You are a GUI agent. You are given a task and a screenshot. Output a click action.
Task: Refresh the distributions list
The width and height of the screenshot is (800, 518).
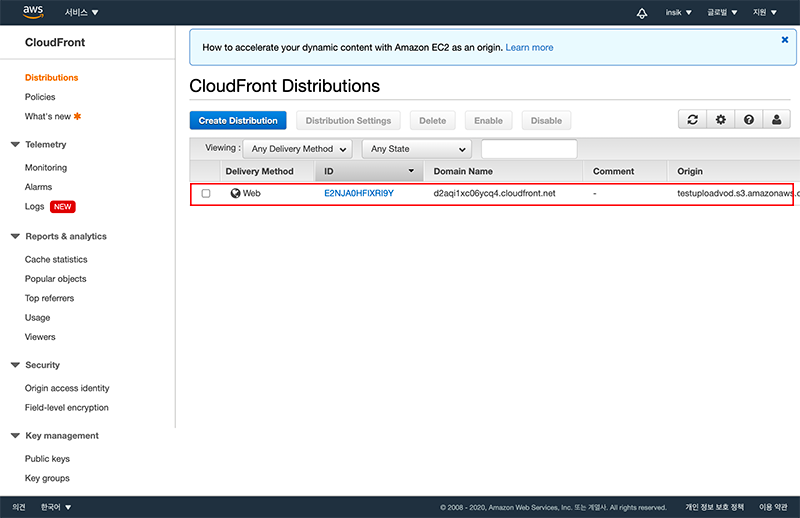[692, 119]
